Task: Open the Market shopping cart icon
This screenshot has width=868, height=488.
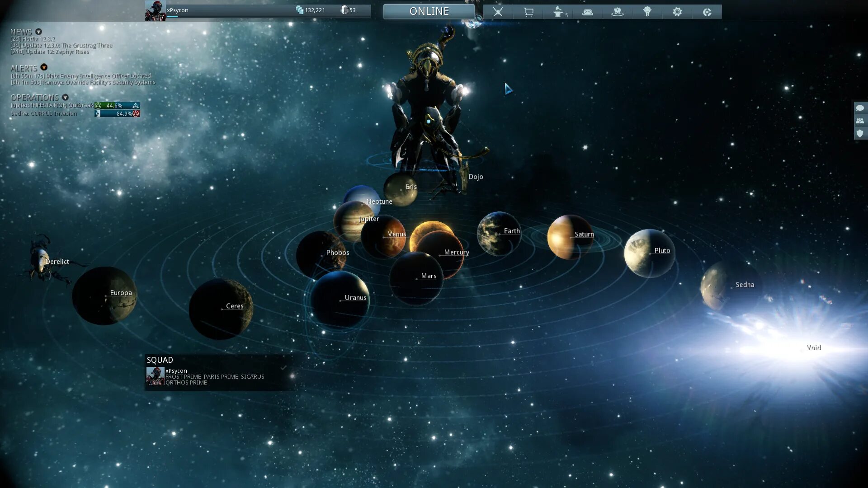Action: click(528, 12)
